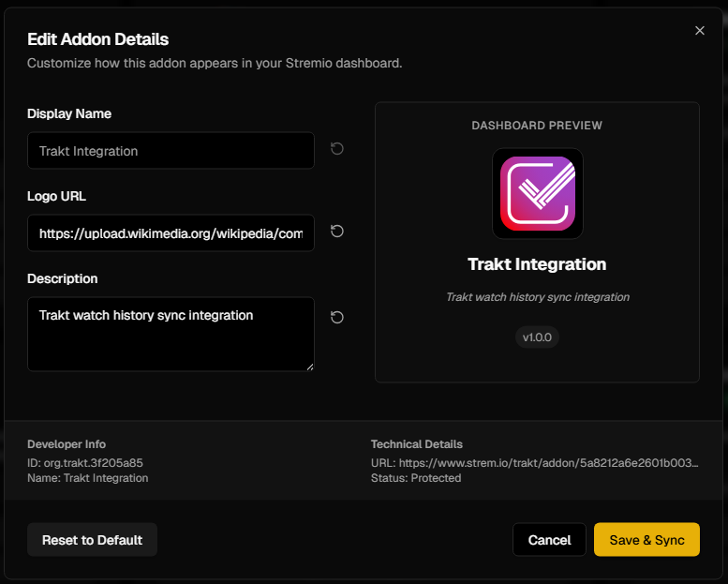Click the Name: Trakt Integration developer text

click(x=88, y=478)
